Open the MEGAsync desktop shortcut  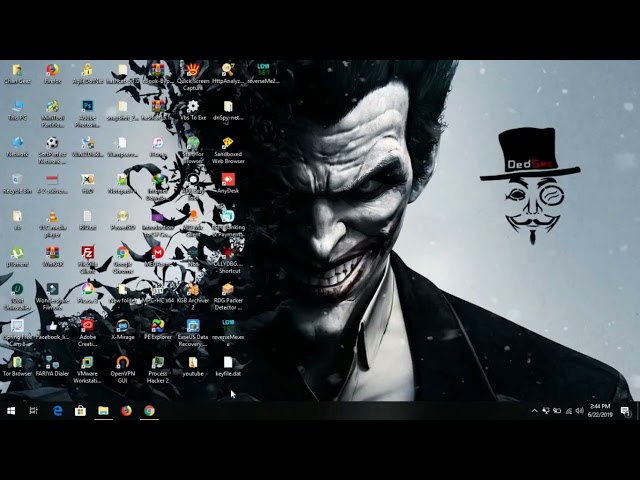pyautogui.click(x=158, y=257)
